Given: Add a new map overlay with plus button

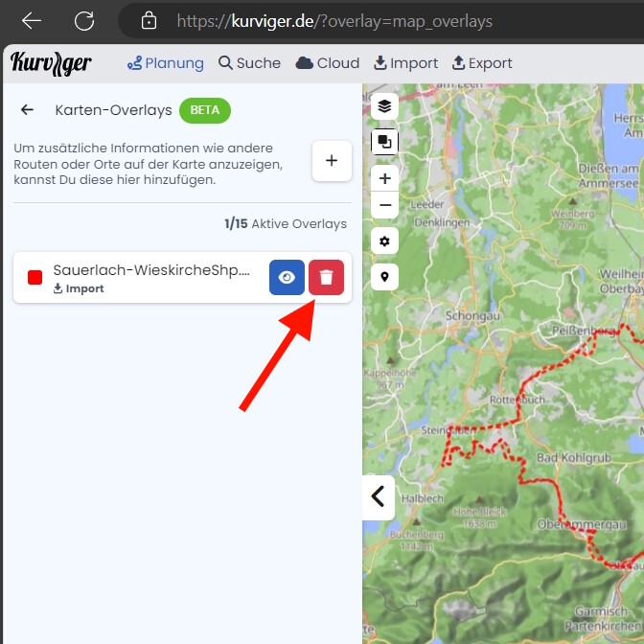Looking at the screenshot, I should pos(332,161).
